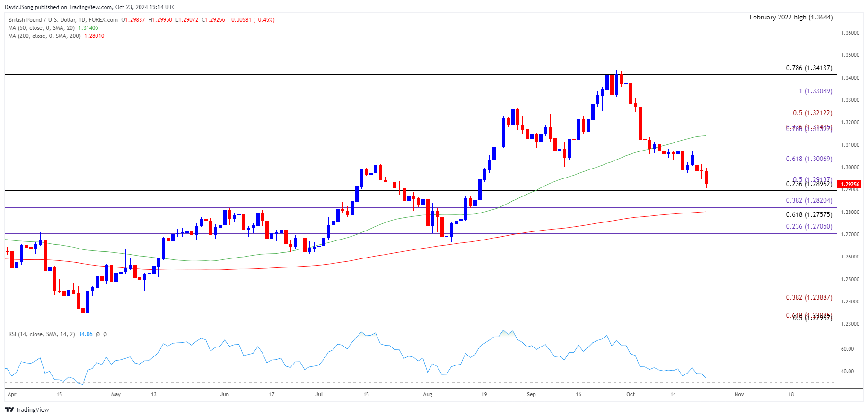Screen dimensions: 868x418
Task: Select the red 0.5 (1.32122) retracement label
Action: (812, 113)
